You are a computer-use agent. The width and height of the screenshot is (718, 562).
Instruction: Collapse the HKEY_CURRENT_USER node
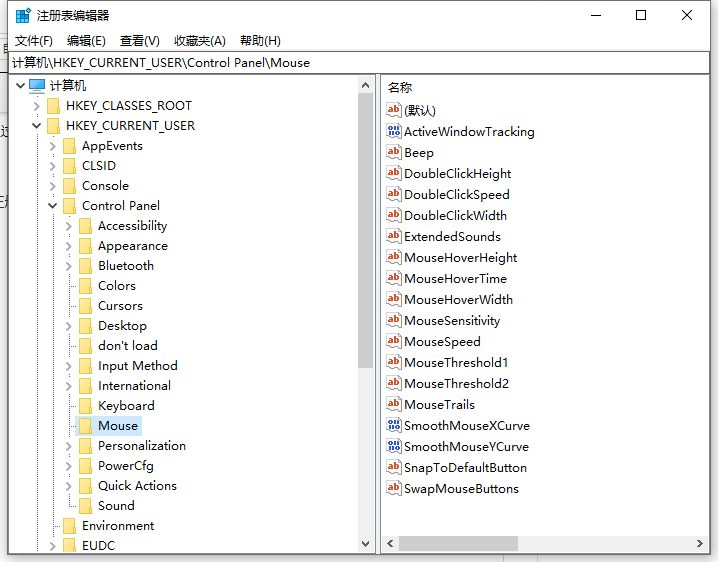(37, 125)
